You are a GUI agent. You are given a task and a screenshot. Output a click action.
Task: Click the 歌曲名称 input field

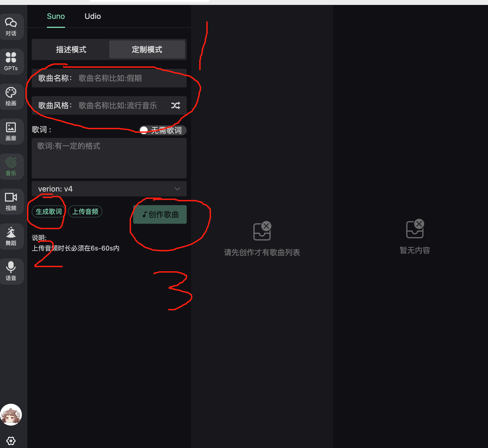[x=109, y=78]
